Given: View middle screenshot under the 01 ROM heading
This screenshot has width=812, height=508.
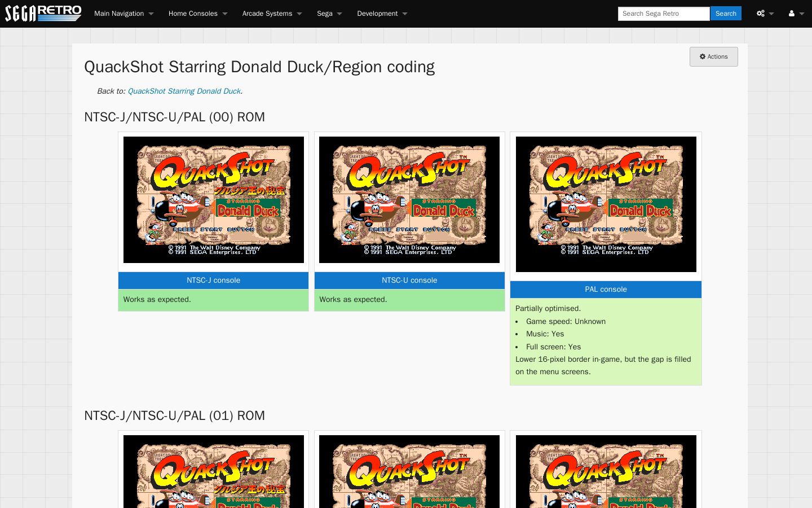Looking at the screenshot, I should (409, 471).
